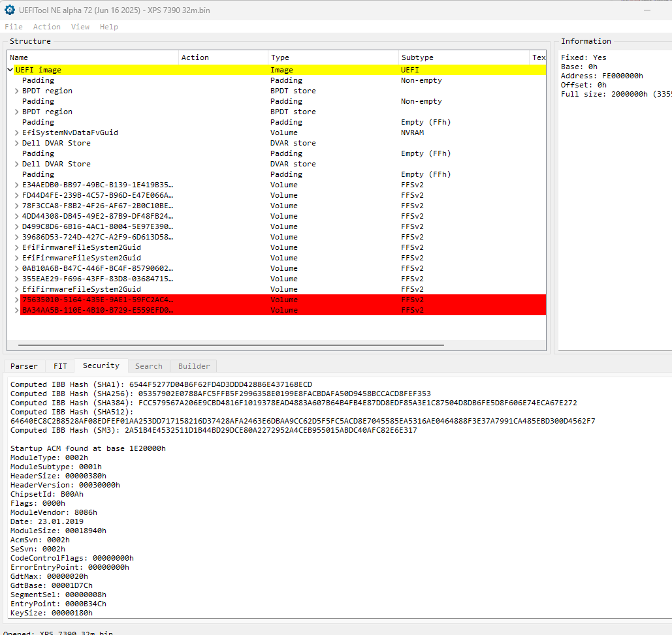Click the ChipsetId: B00Ah line
The width and height of the screenshot is (672, 635).
point(47,494)
